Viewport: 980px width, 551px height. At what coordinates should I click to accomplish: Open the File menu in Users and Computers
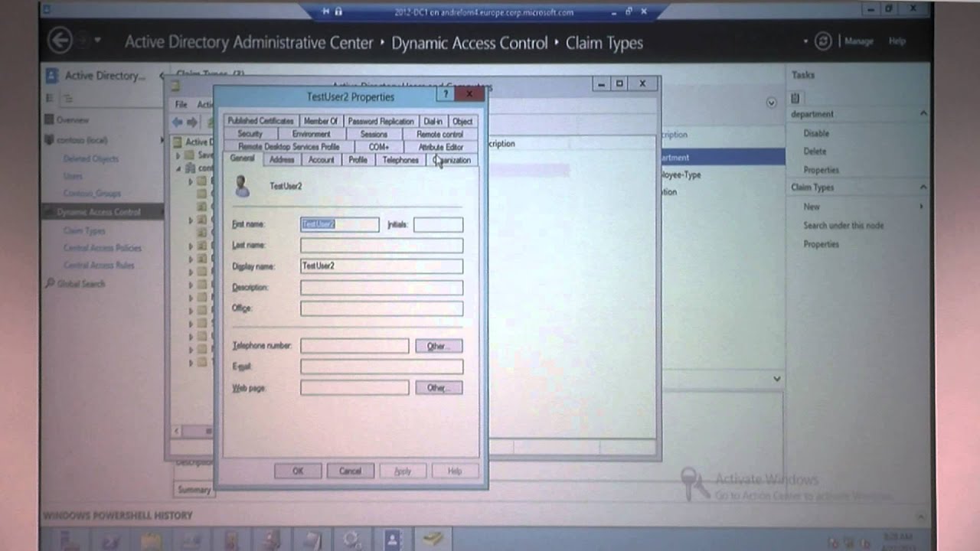click(181, 104)
